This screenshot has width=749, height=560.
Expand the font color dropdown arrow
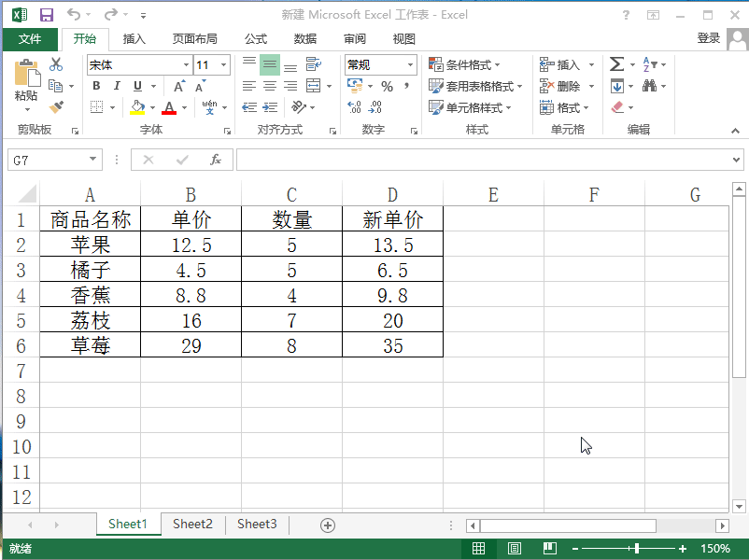(x=183, y=106)
